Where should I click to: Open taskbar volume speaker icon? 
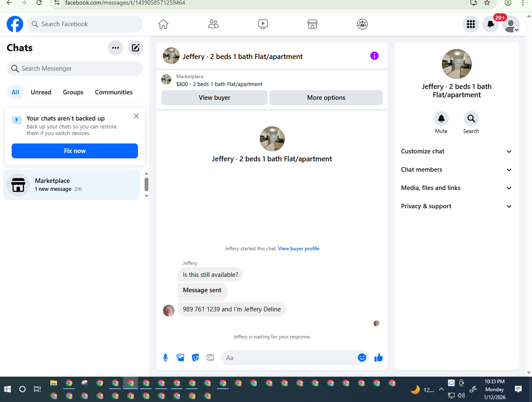461,395
